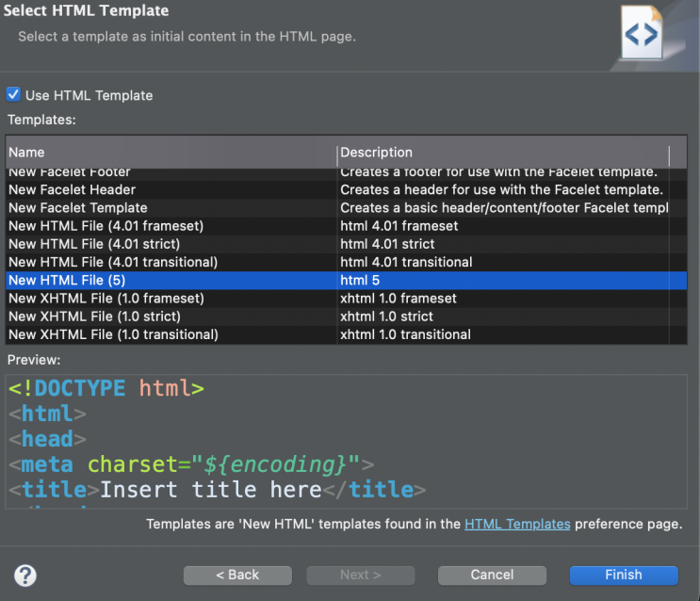Go back with the Back button

pos(237,576)
